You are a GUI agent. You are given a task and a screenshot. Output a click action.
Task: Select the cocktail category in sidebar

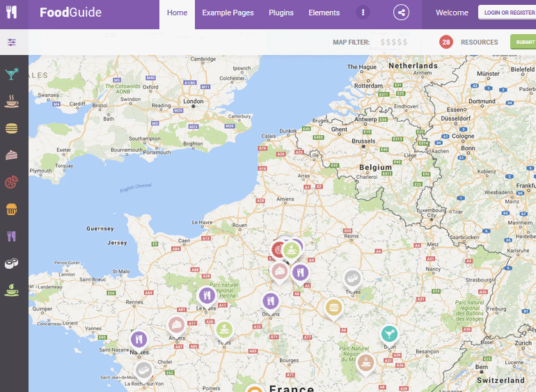coord(12,74)
